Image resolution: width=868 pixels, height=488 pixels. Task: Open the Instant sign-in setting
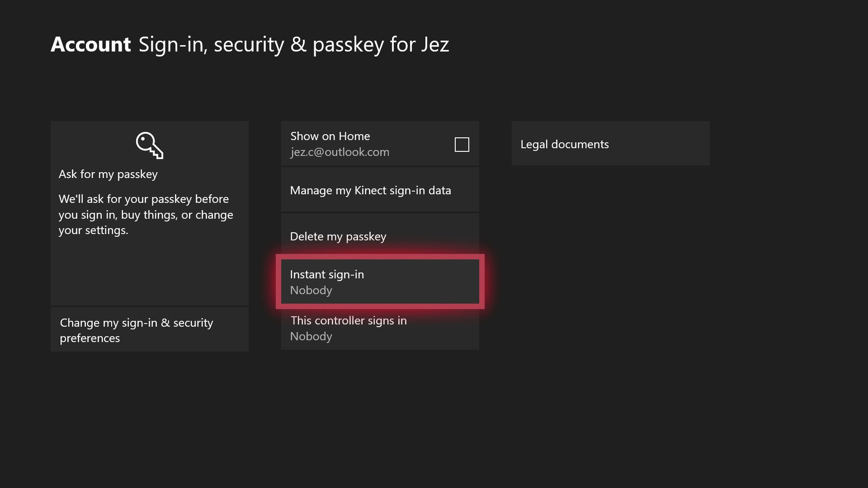coord(380,282)
